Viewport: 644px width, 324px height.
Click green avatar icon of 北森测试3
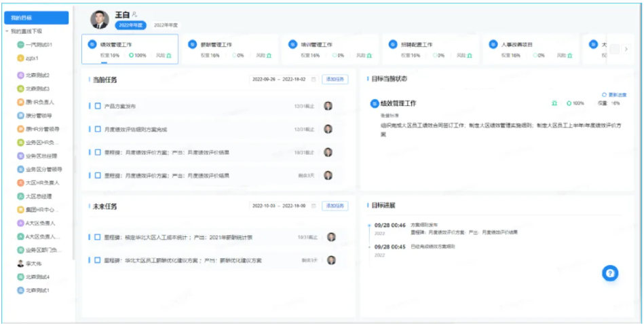point(20,88)
